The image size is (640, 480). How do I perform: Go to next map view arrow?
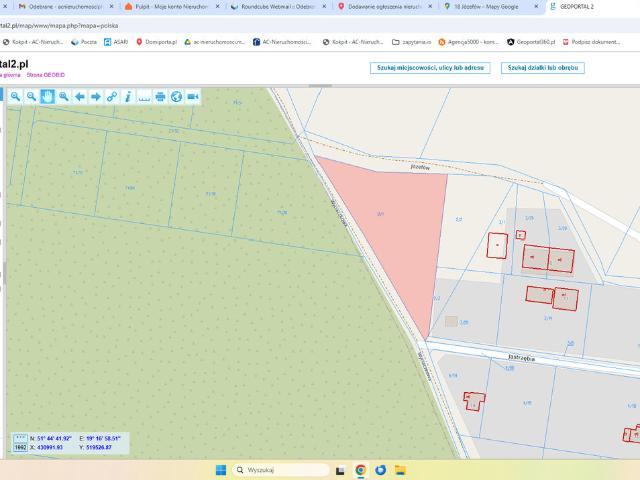pos(96,97)
